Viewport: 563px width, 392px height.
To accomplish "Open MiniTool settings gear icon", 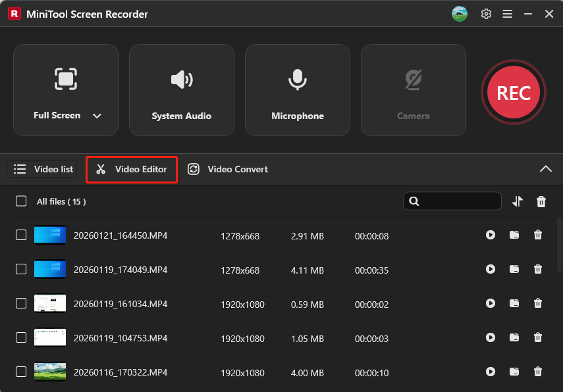I will (x=486, y=13).
